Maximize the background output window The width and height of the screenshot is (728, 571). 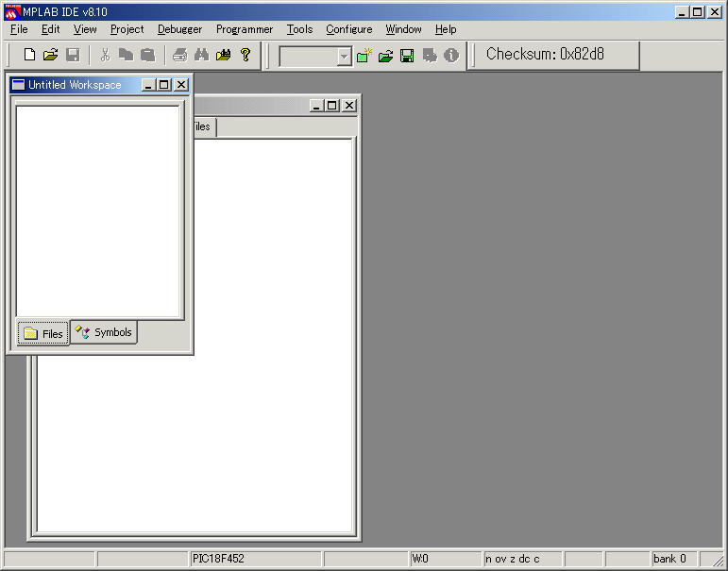(332, 106)
